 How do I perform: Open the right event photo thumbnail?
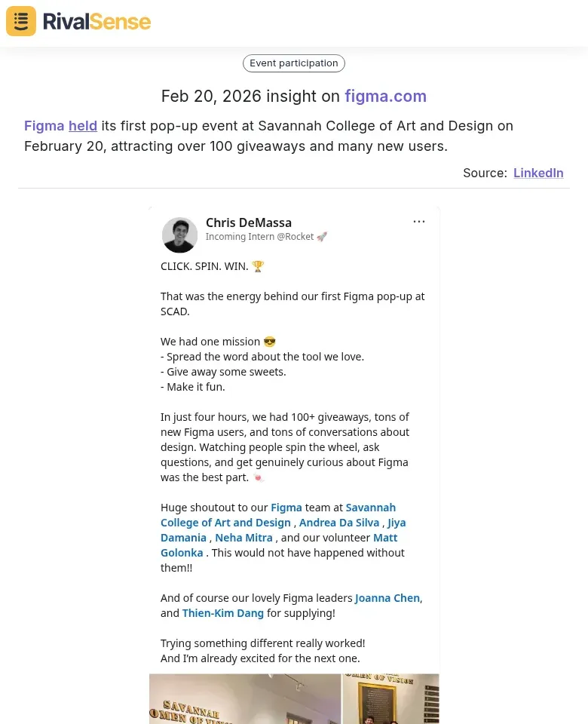[x=390, y=699]
